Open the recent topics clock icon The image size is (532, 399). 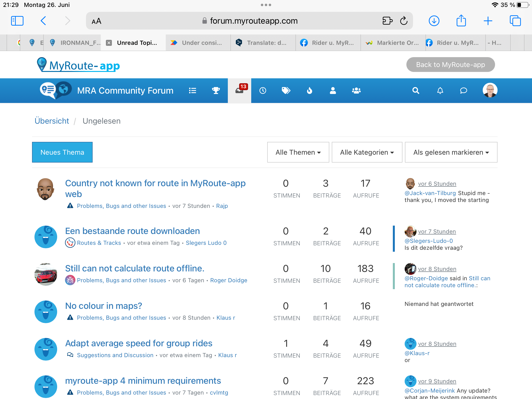click(x=263, y=91)
